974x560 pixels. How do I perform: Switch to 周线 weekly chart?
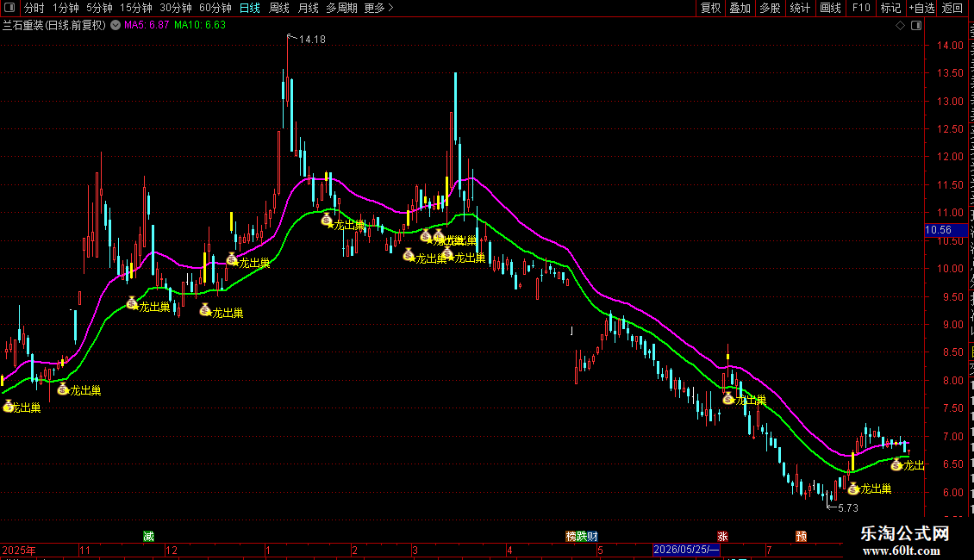[x=279, y=8]
